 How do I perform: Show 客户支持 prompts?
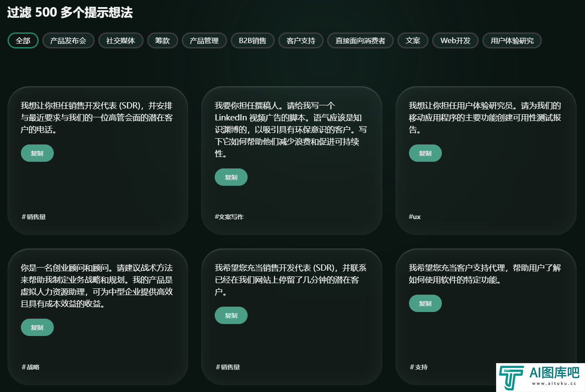click(301, 40)
